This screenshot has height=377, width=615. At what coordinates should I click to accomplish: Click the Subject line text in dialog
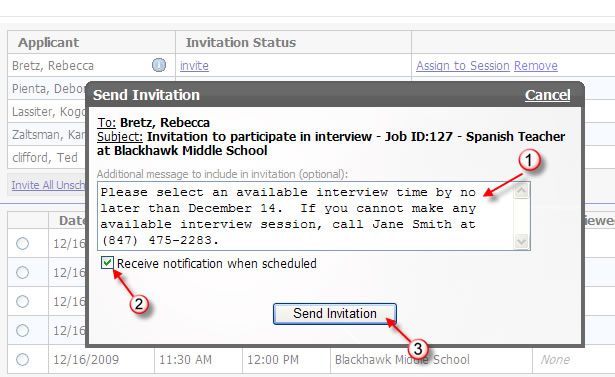[x=331, y=144]
